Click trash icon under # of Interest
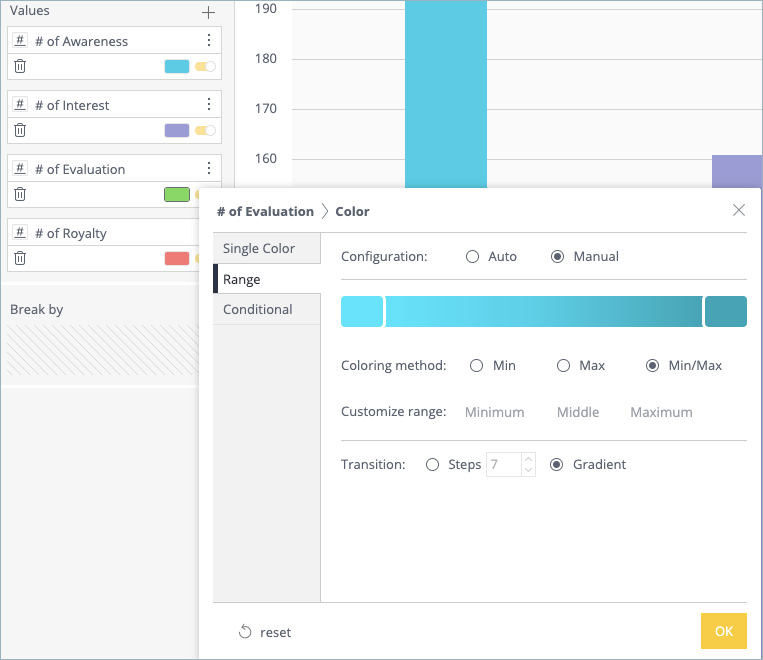Viewport: 763px width, 660px height. point(20,131)
